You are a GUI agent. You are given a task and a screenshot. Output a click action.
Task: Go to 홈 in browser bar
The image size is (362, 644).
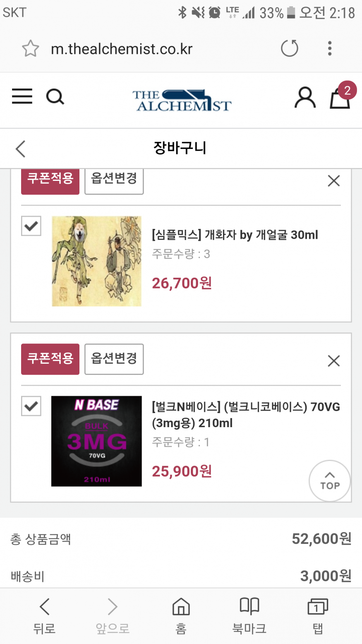coord(181,615)
